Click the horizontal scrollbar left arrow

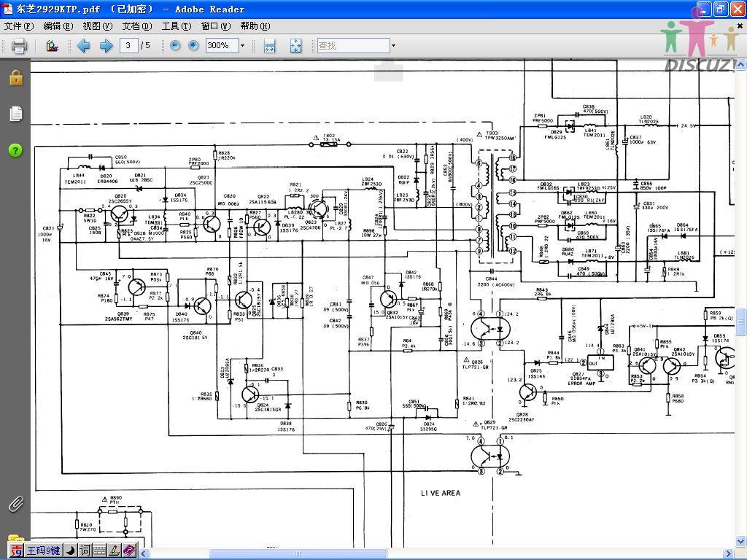pyautogui.click(x=144, y=553)
